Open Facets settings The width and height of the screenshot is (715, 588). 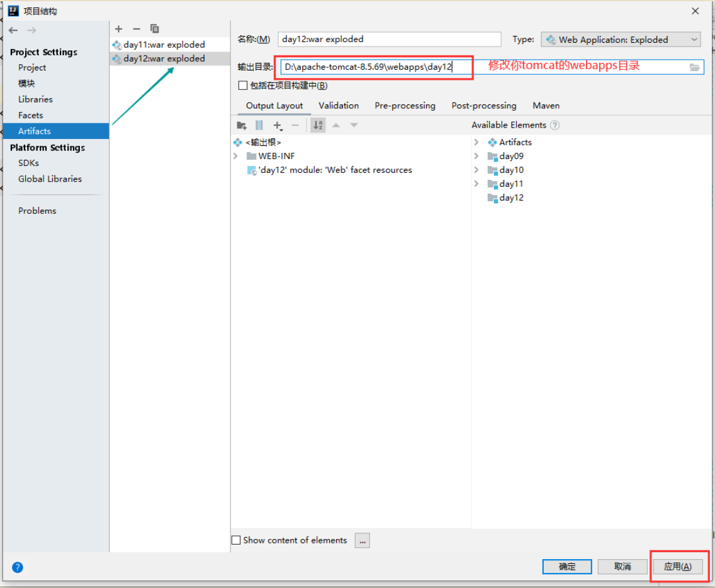click(x=31, y=115)
